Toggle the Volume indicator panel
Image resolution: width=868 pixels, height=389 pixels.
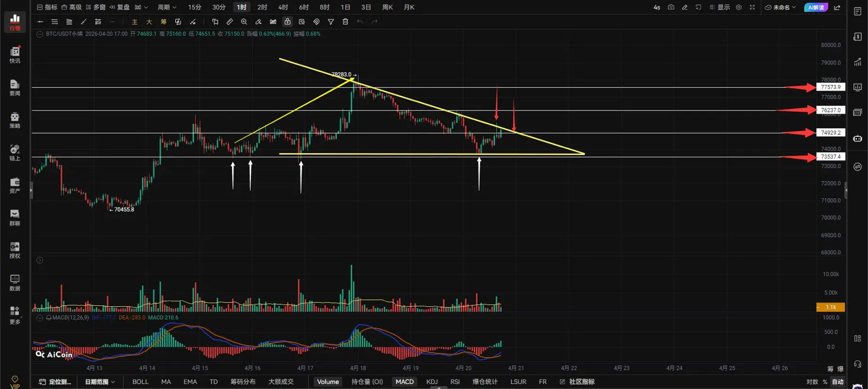pos(328,382)
